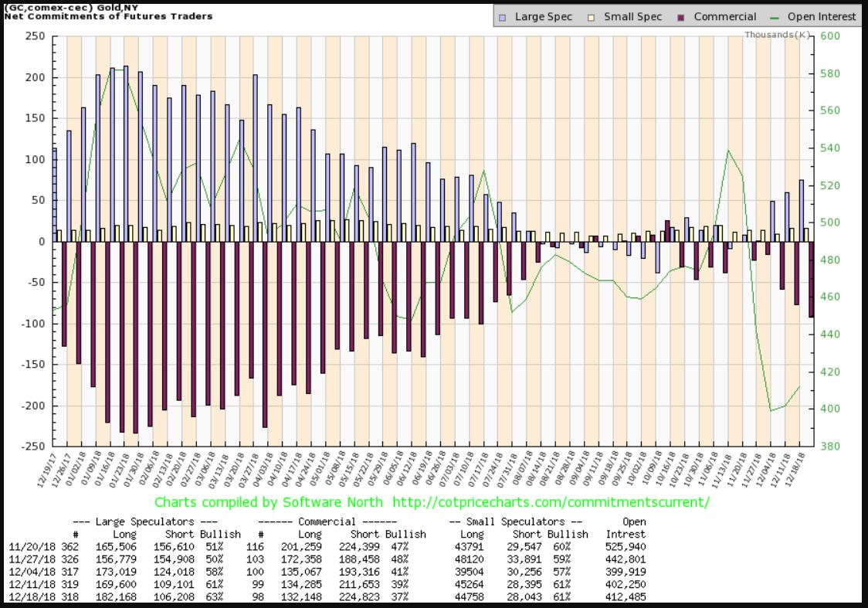Click the 'Charts compiled by Software North' text
The width and height of the screenshot is (868, 608).
[268, 502]
